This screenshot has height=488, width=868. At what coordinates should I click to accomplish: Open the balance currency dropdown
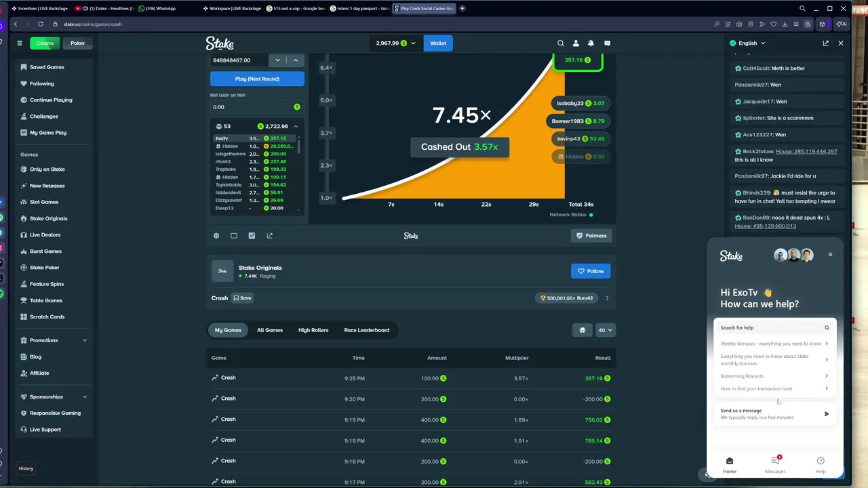coord(396,43)
